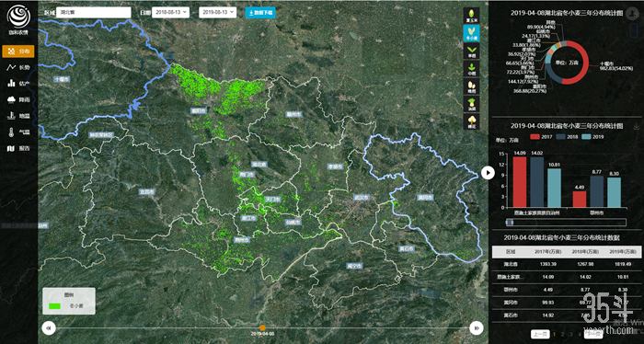Select the late rice crop icon
644x344 pixels.
pos(471,86)
